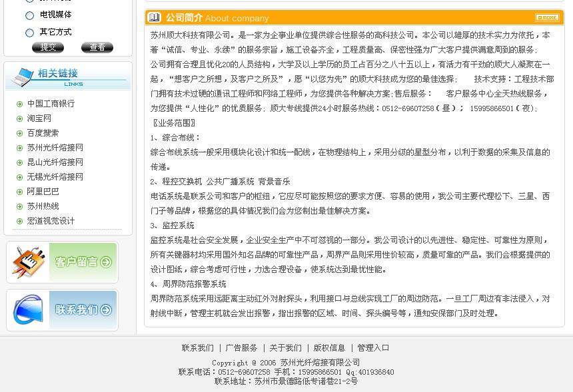Screen dimensions: 573x392
Task: Click the MORE button in 公司简介 header
Action: click(x=547, y=17)
